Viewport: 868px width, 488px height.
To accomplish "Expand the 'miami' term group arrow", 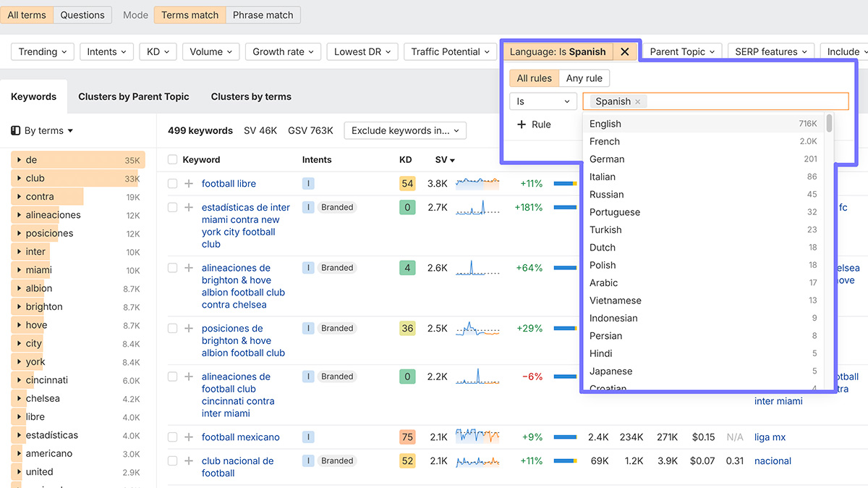I will [x=17, y=270].
